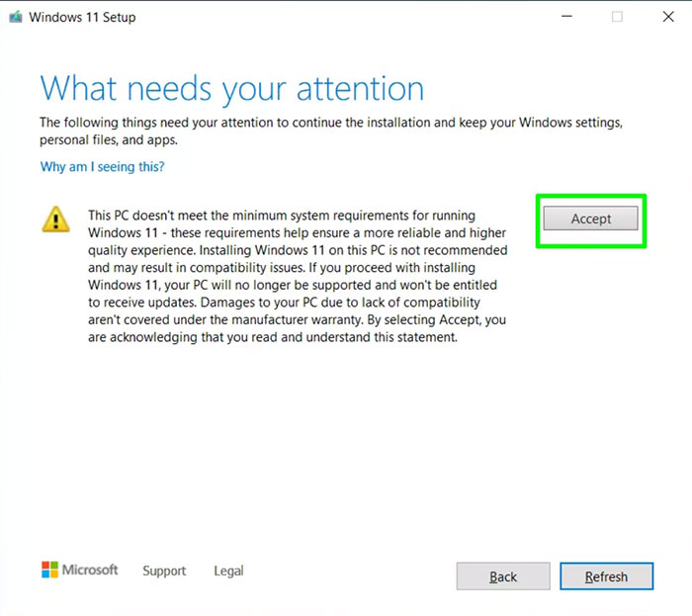Click the minimum system requirements warning paragraph
The height and width of the screenshot is (616, 692).
pos(297,267)
